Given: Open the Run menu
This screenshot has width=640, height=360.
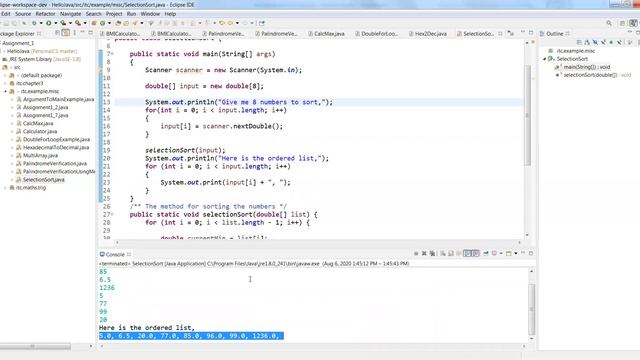Looking at the screenshot, I should click(x=131, y=14).
